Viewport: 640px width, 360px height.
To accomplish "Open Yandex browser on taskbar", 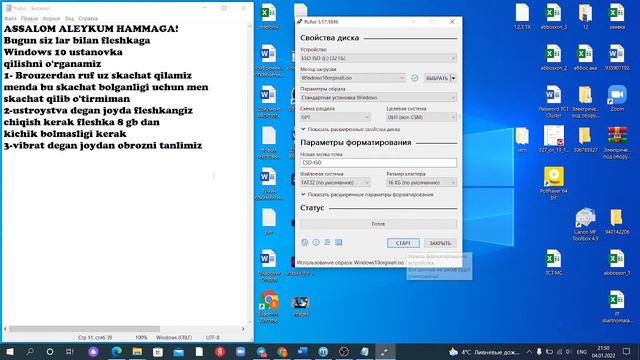I will click(220, 352).
